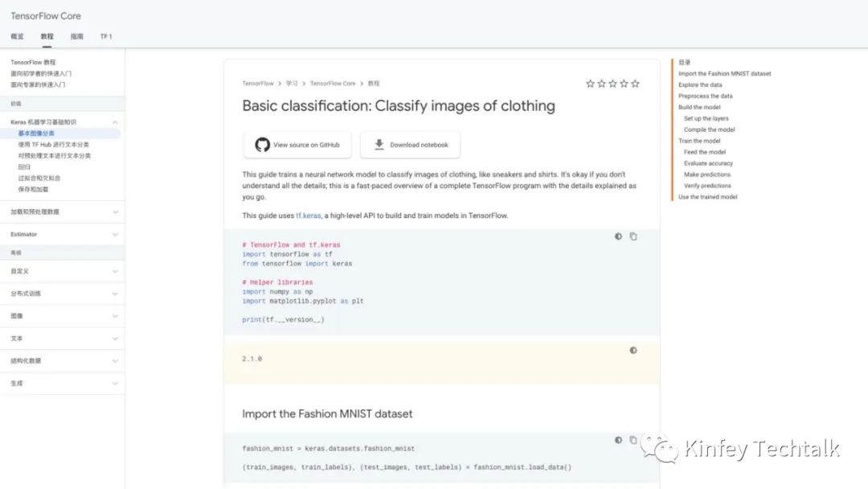Viewport: 868px width, 489px height.
Task: Expand the 自定义 section chevron
Action: pyautogui.click(x=115, y=271)
